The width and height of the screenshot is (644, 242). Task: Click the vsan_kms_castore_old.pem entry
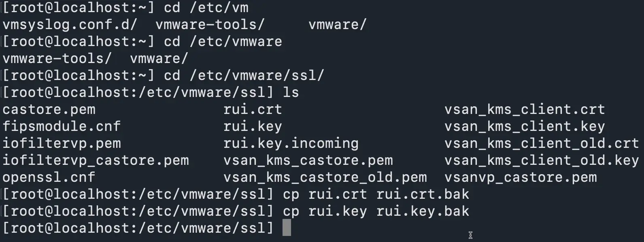[x=325, y=177]
